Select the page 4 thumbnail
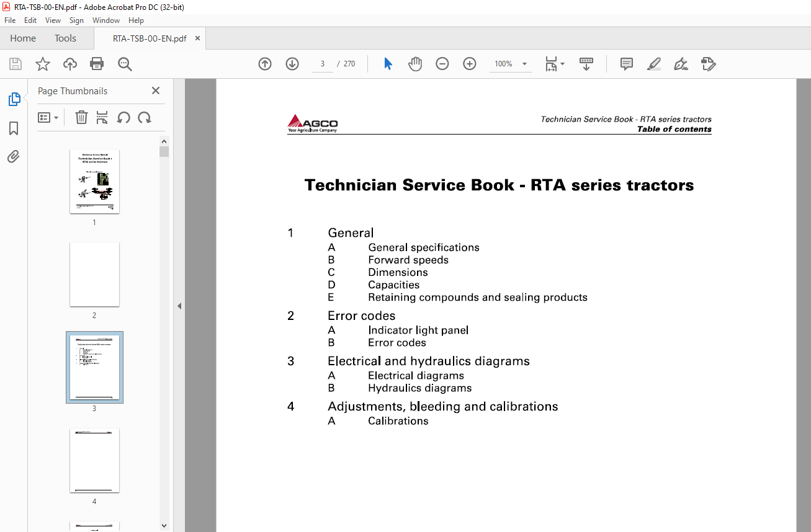 [x=94, y=460]
